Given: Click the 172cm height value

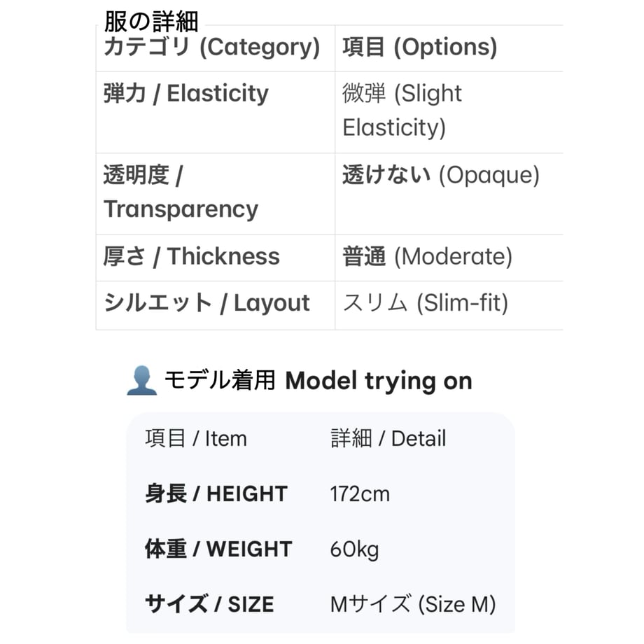Looking at the screenshot, I should [x=360, y=493].
